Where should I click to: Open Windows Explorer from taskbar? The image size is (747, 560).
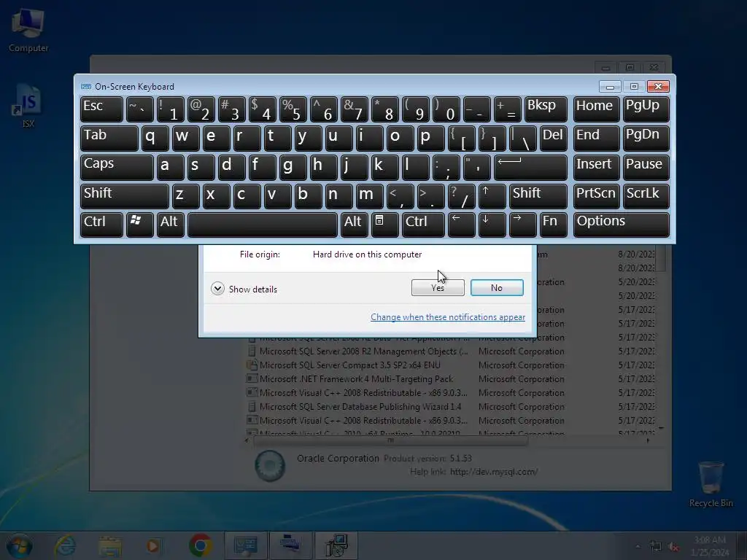[110, 545]
